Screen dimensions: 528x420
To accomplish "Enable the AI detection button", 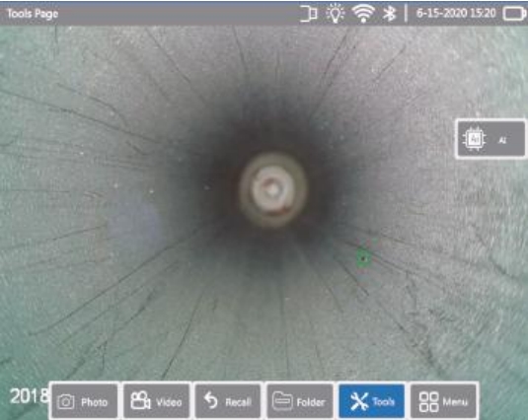I will coord(490,139).
